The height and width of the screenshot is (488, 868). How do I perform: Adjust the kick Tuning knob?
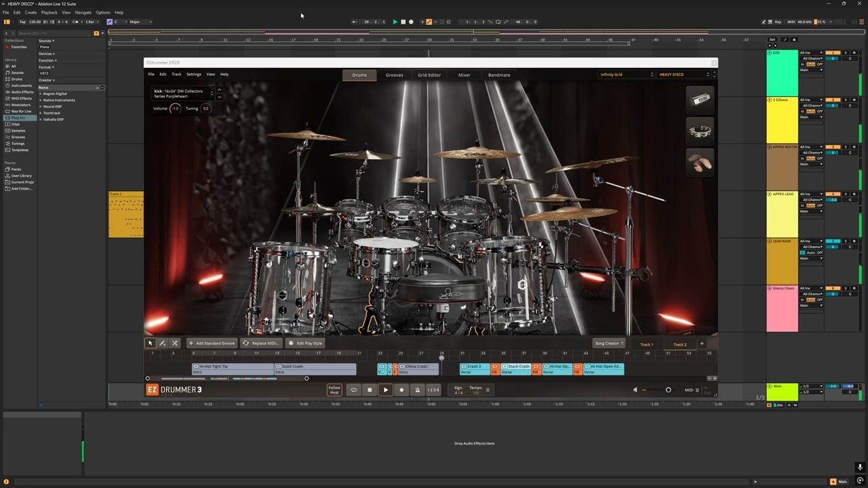tap(205, 108)
